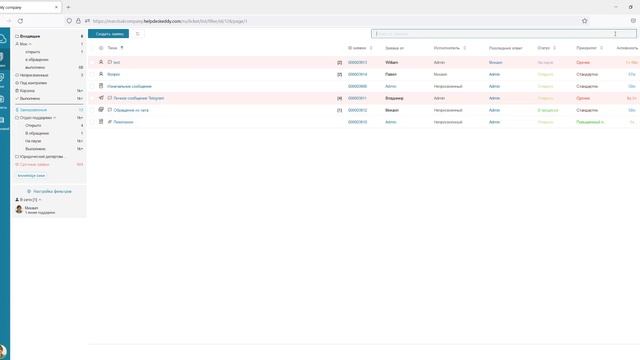Click the shield icon in address bar

click(69, 21)
